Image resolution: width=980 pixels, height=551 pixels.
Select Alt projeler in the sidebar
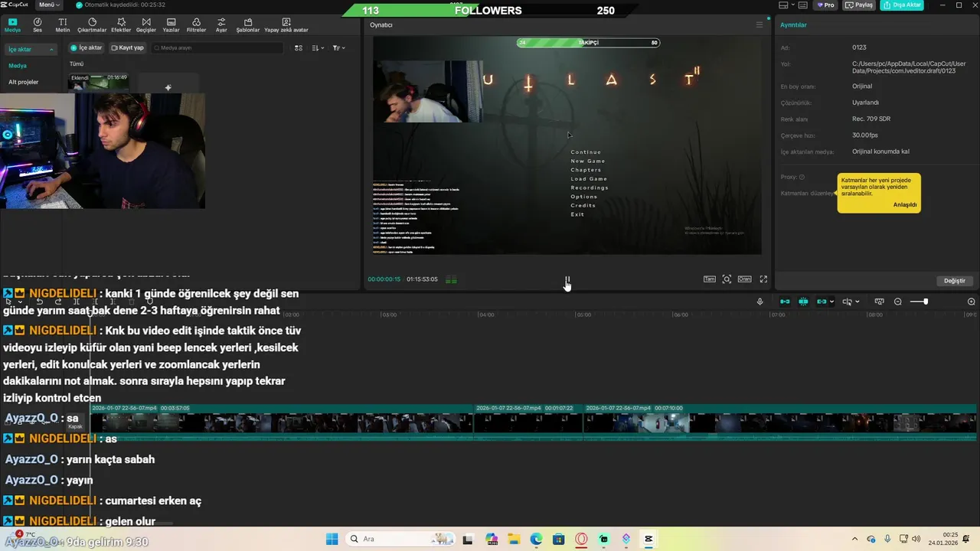[23, 82]
